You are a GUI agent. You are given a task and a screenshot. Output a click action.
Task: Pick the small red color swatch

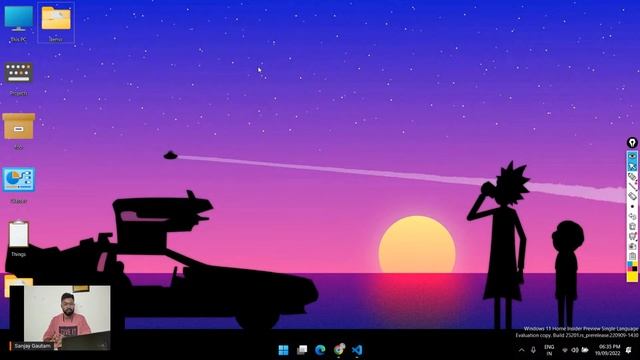tap(630, 268)
